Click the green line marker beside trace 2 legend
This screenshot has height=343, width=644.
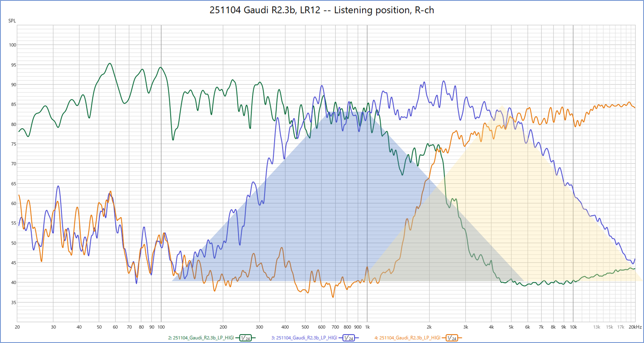[x=238, y=338]
